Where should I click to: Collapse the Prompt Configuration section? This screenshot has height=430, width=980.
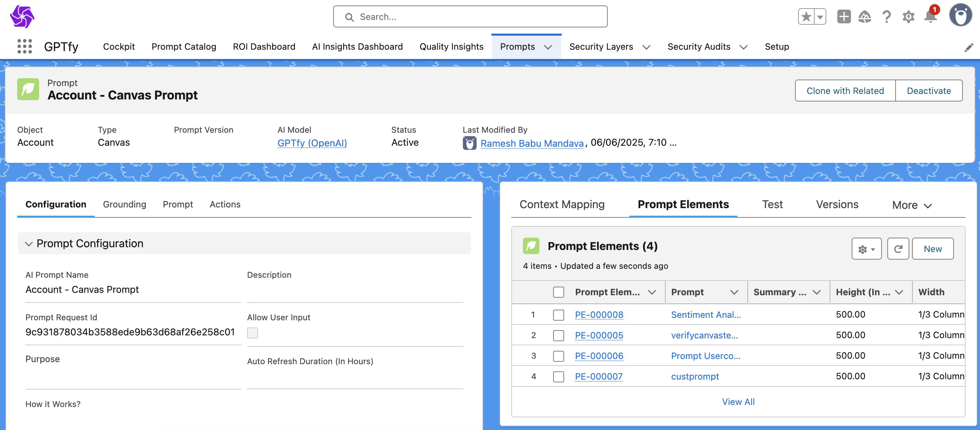[x=28, y=244]
